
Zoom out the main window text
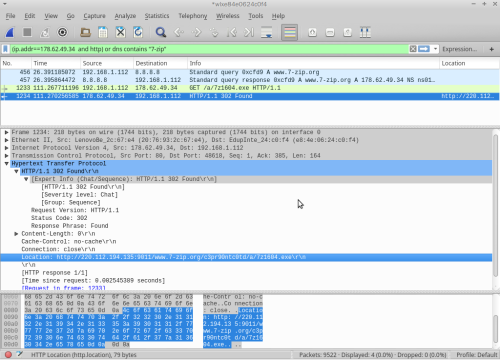(x=330, y=32)
